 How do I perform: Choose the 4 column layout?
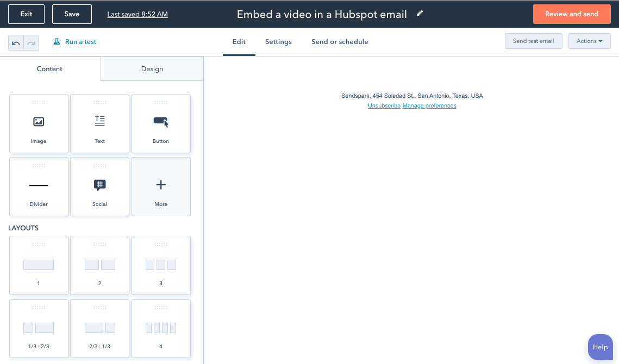pos(161,329)
